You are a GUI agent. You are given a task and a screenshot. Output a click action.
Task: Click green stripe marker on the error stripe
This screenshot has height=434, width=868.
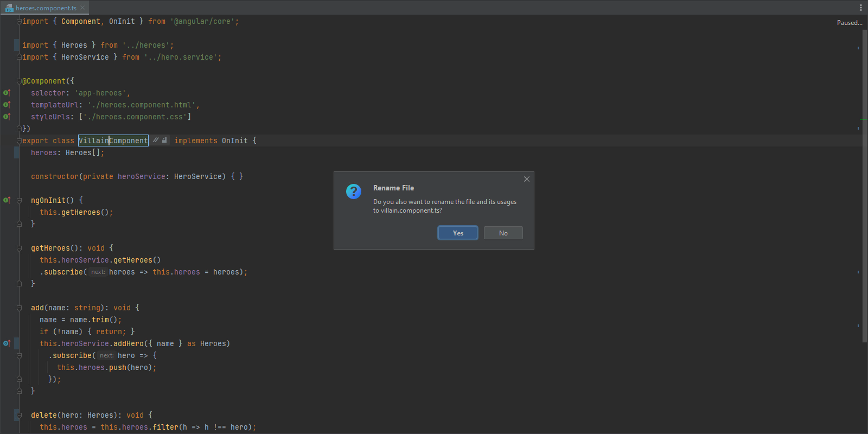[864, 119]
